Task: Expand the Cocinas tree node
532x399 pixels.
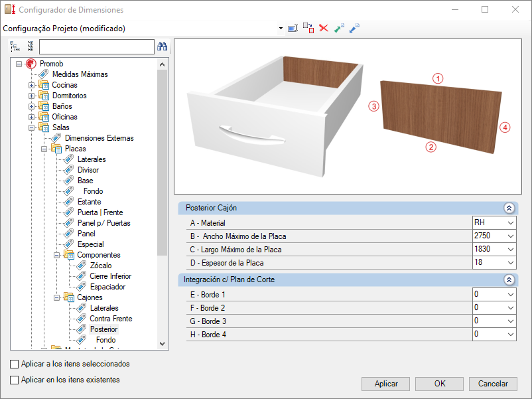Action: click(x=32, y=85)
